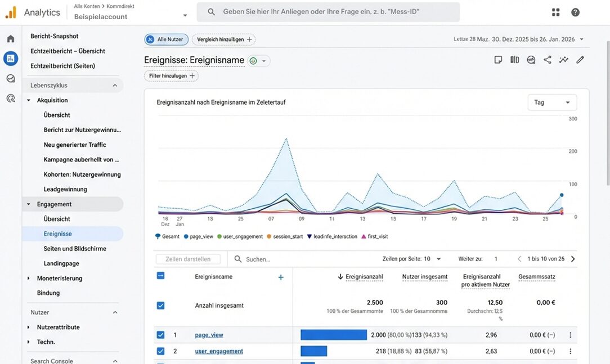Toggle the Anzahl insgesamt checkbox
This screenshot has width=610, height=364.
[x=160, y=305]
